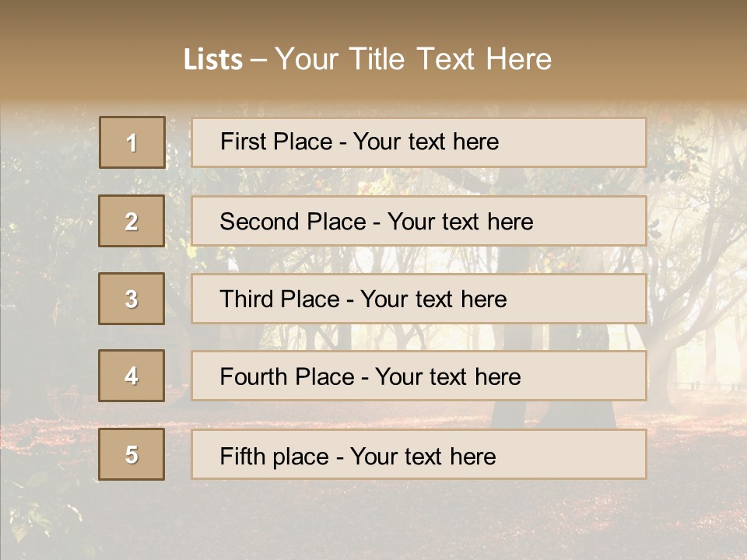
Task: Click the number 5 square
Action: point(132,454)
